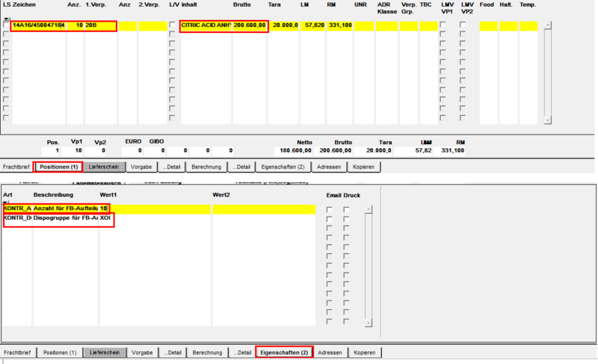Open Eigenschaften (2) tab in the upper tab bar

pos(283,167)
